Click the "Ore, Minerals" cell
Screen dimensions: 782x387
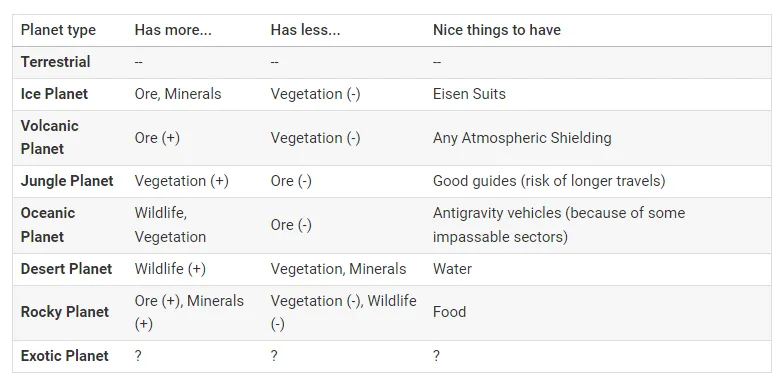point(178,94)
